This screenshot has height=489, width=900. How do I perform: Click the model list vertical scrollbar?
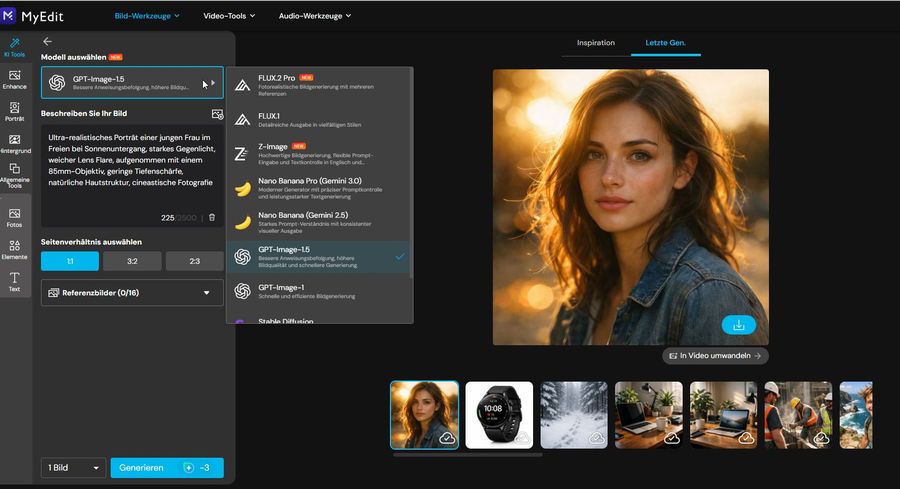pos(411,172)
